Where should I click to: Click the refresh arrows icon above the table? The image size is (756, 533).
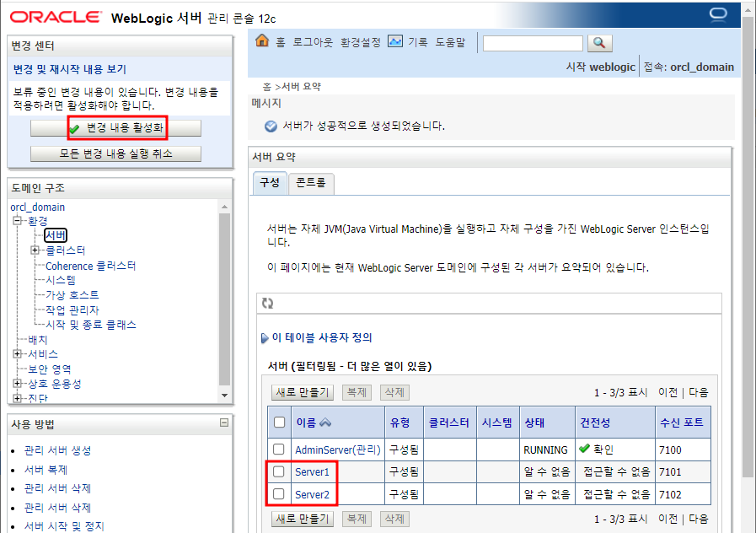pos(267,304)
